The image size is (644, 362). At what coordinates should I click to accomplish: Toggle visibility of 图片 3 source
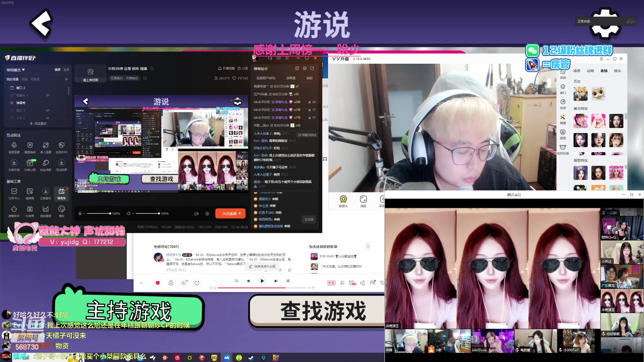48,111
